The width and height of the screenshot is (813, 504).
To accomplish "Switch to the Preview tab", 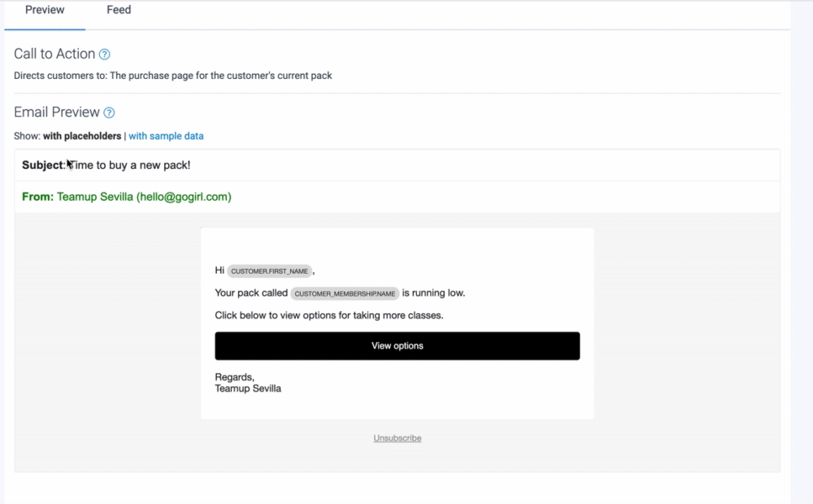I will [x=45, y=11].
